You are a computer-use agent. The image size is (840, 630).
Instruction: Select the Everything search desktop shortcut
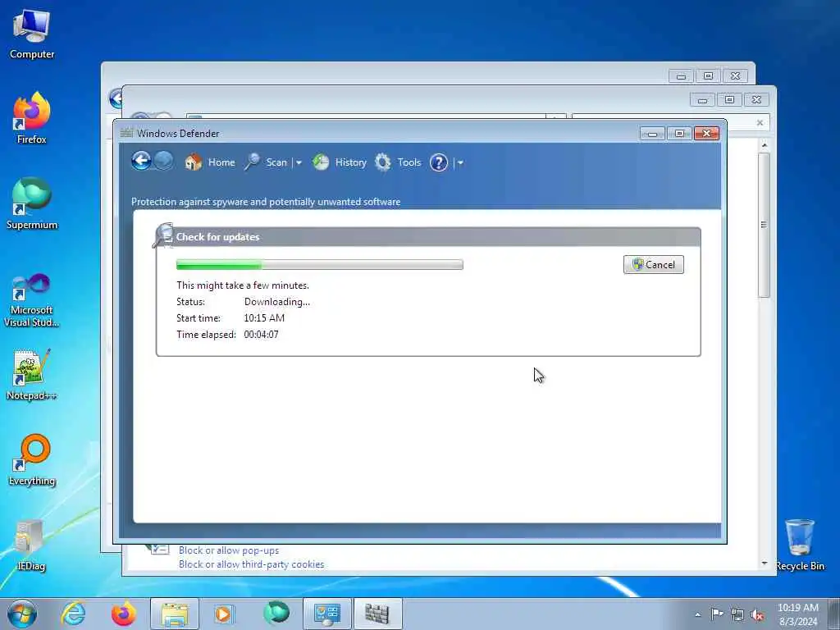click(32, 459)
